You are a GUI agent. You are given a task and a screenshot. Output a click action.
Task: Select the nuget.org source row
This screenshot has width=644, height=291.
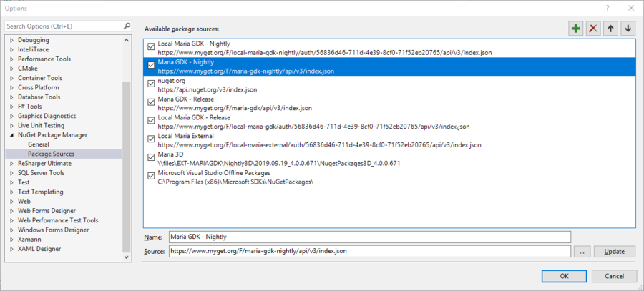pyautogui.click(x=389, y=84)
